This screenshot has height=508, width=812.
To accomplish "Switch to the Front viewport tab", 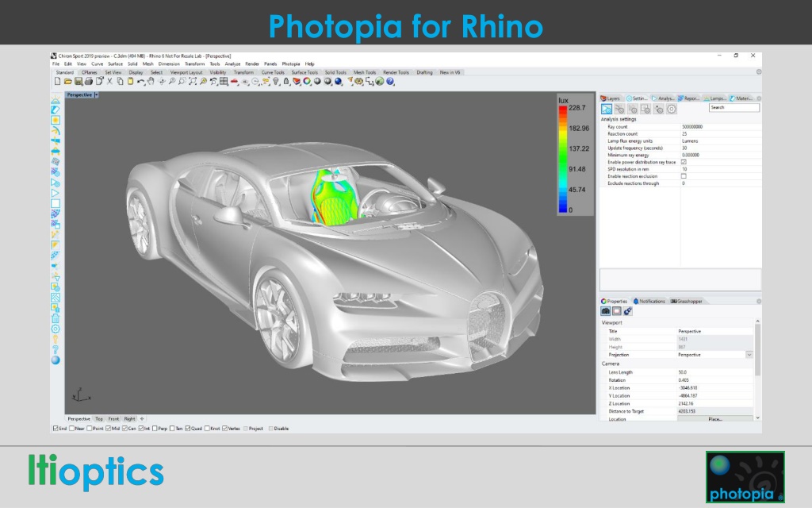I will point(114,419).
